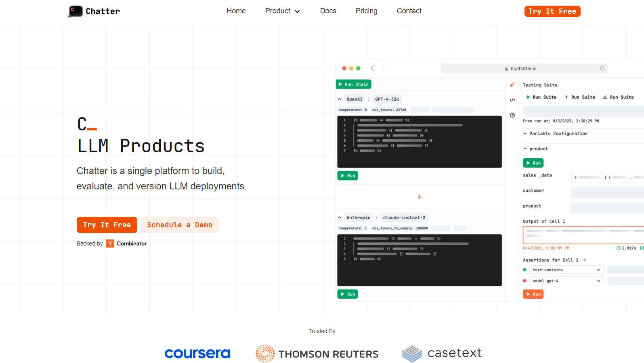Add assertion with plus icon for Cell 1
The width and height of the screenshot is (644, 363).
tap(585, 260)
